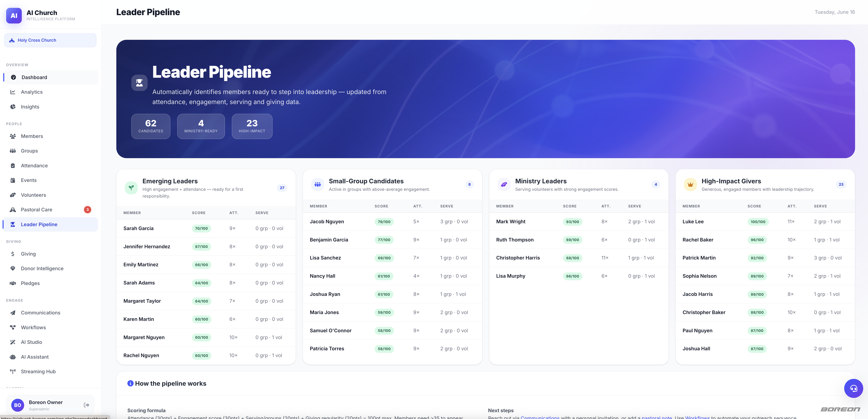Open the support headset chat button

[x=853, y=388]
